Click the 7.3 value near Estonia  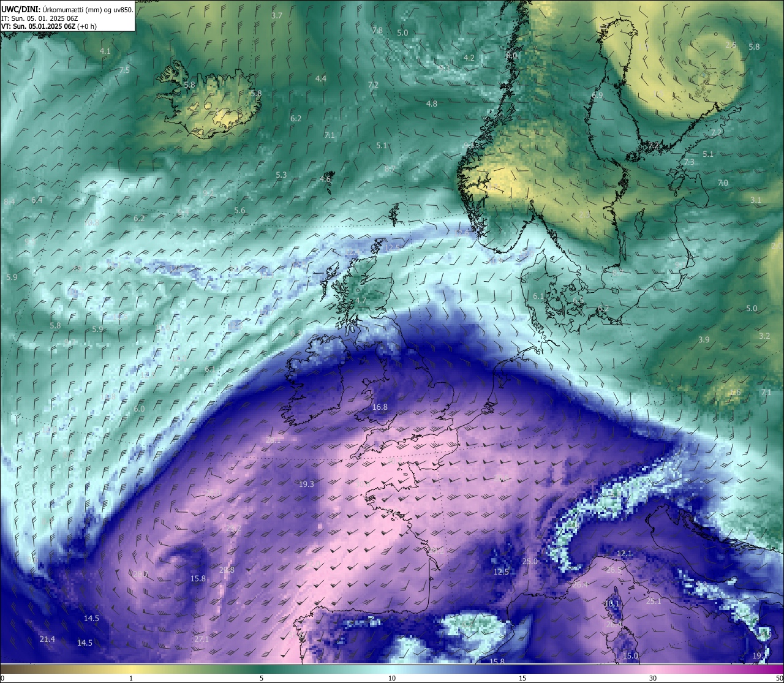[689, 162]
